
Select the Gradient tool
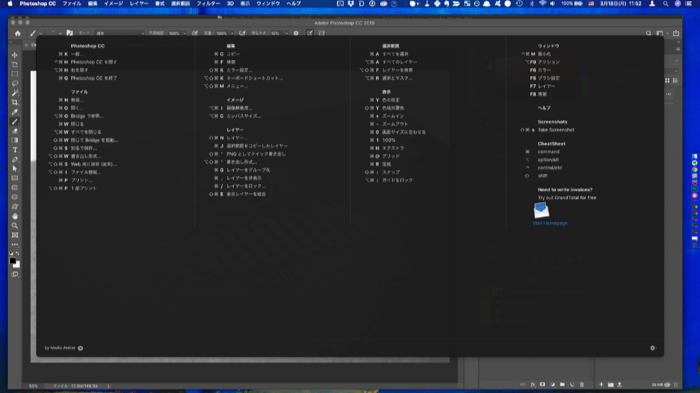coord(15,140)
